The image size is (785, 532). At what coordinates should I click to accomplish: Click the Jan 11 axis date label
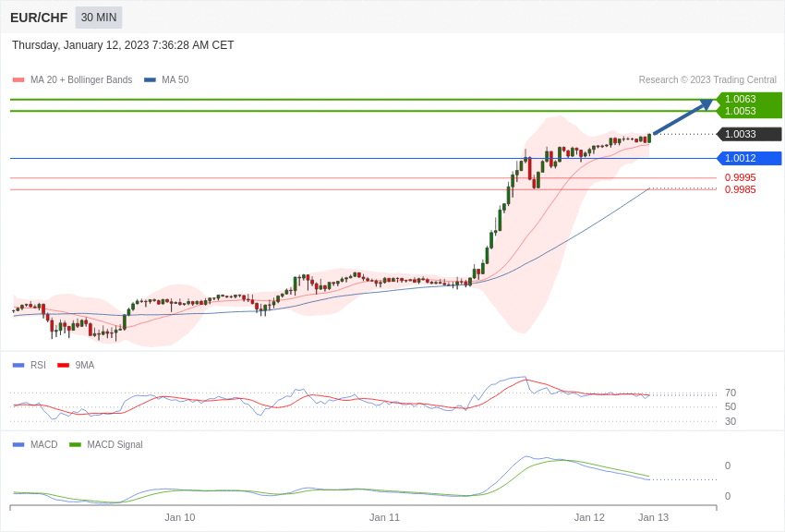click(384, 517)
